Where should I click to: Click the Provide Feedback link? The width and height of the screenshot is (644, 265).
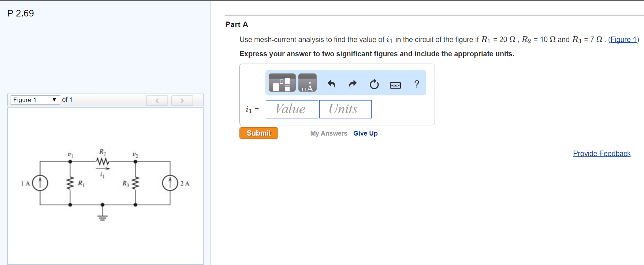click(602, 154)
